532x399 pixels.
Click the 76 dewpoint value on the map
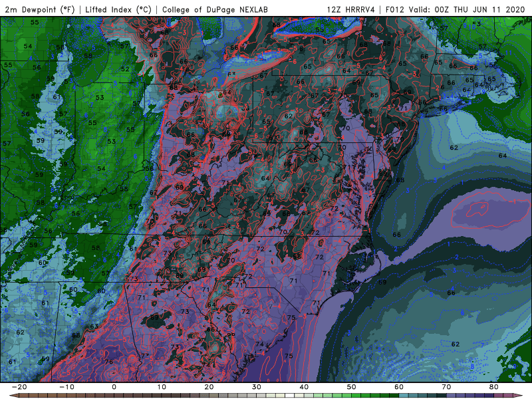108,362
